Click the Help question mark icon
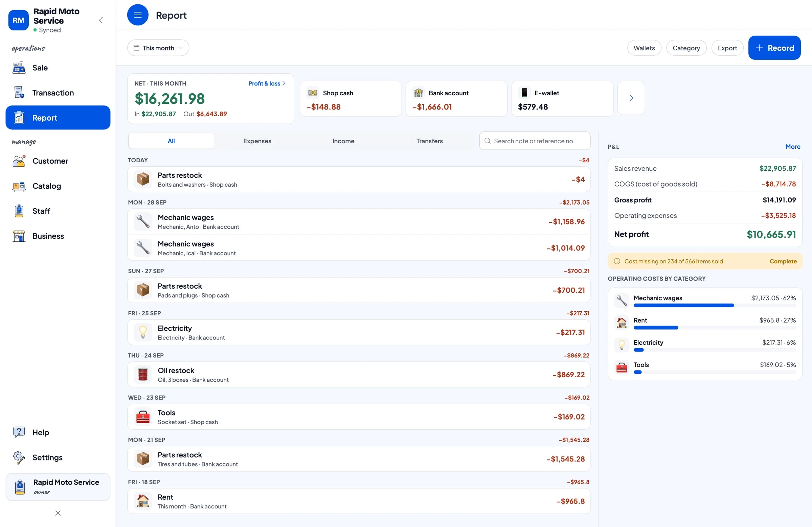This screenshot has height=527, width=812. tap(19, 432)
